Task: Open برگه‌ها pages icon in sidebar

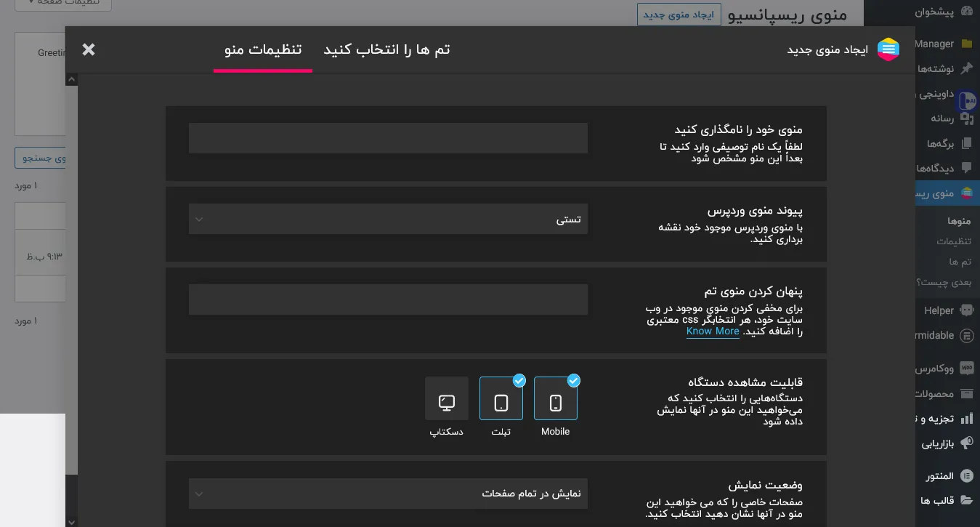Action: [x=966, y=143]
